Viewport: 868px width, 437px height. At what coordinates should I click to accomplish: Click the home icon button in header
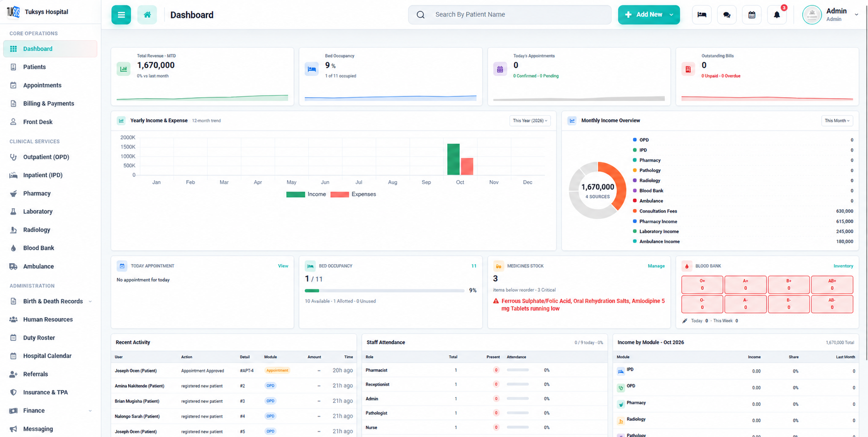147,15
